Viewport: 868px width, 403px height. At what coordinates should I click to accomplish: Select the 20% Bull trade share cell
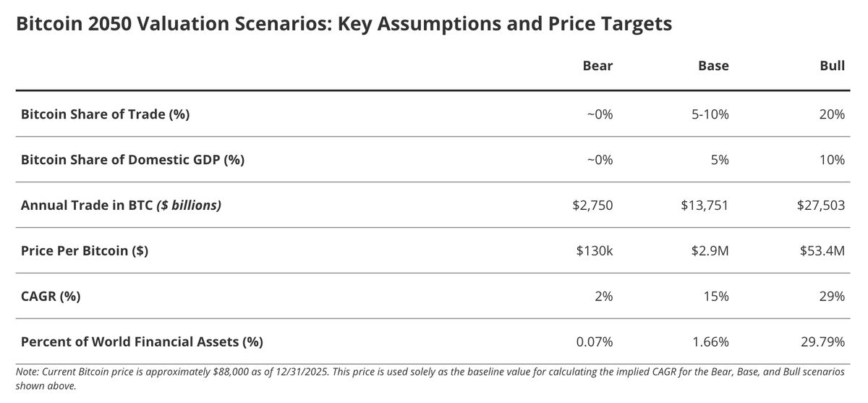pos(833,114)
